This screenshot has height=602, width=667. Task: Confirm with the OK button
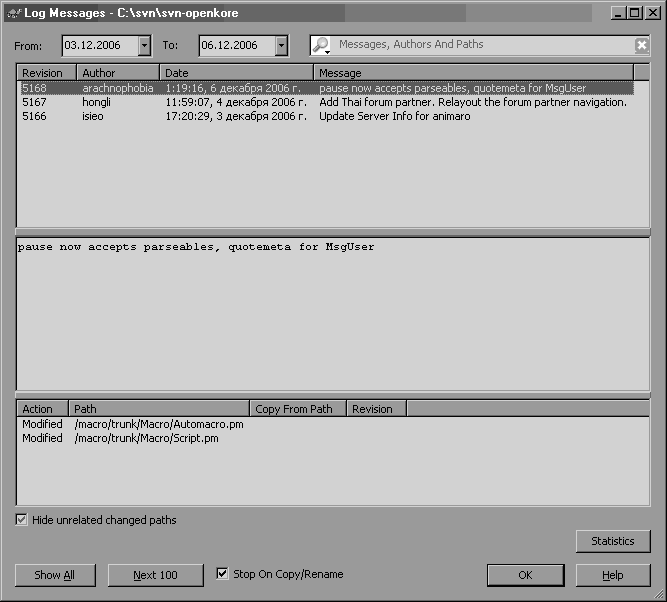(525, 575)
